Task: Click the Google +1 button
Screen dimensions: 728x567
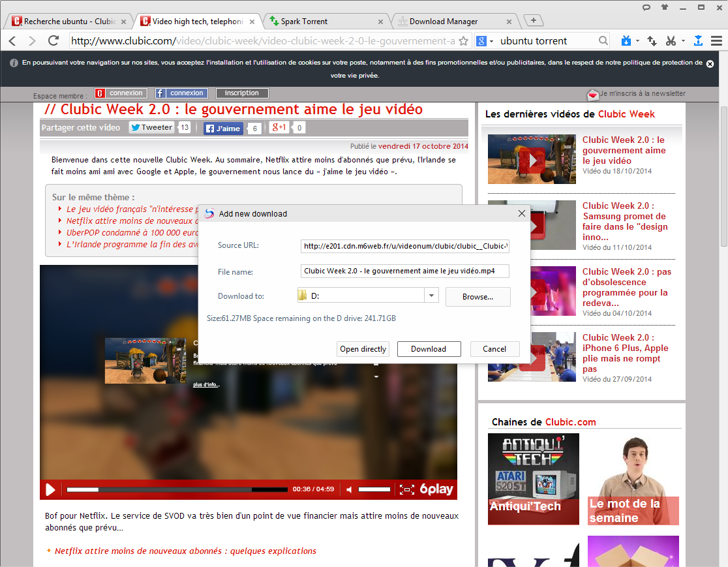Action: (x=279, y=127)
